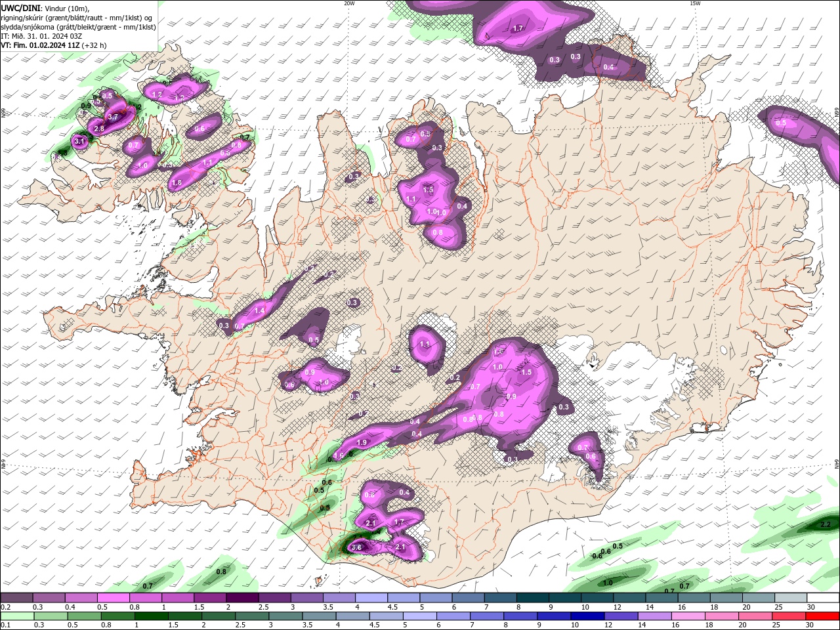Click the '0.1' label in the lower legend row
Screen dimensions: 840x630
coord(5,625)
